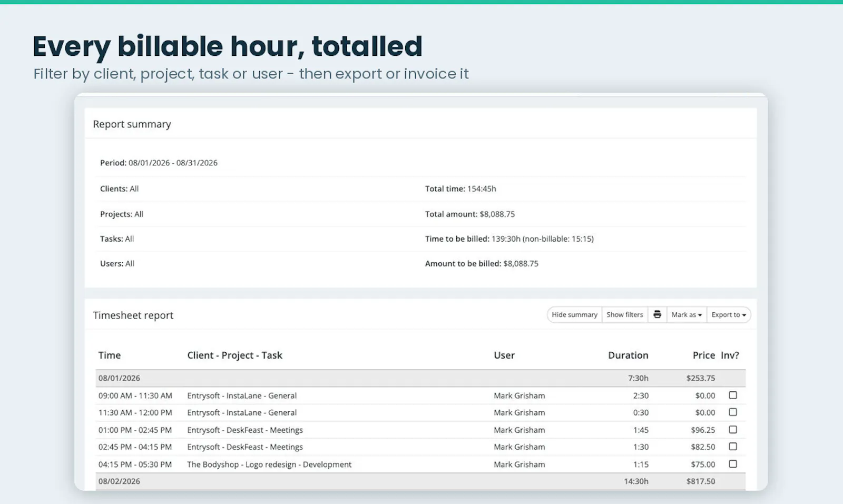Click the Users: All summary line
This screenshot has height=504, width=843.
pyautogui.click(x=117, y=263)
